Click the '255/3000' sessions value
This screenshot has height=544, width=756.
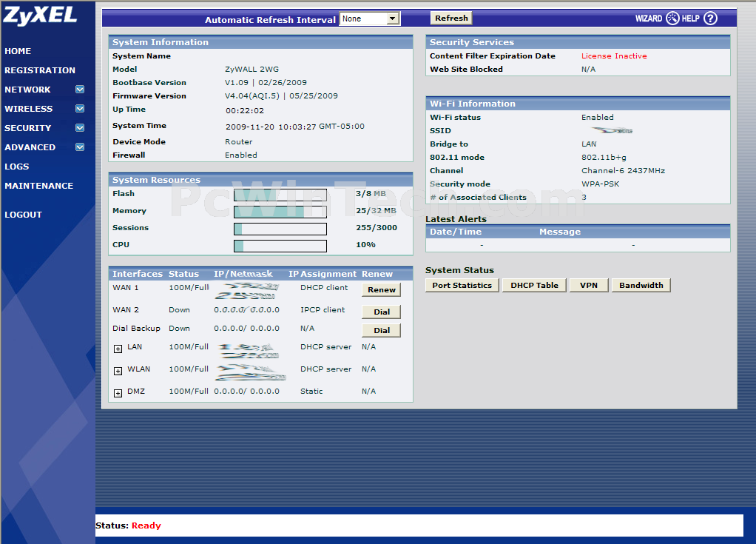(x=377, y=228)
